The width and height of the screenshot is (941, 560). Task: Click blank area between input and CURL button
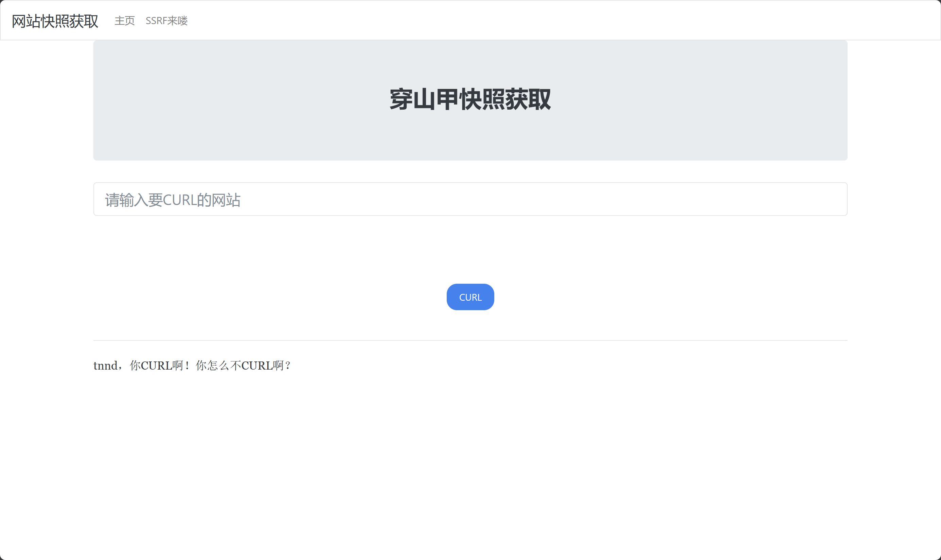[x=470, y=249]
